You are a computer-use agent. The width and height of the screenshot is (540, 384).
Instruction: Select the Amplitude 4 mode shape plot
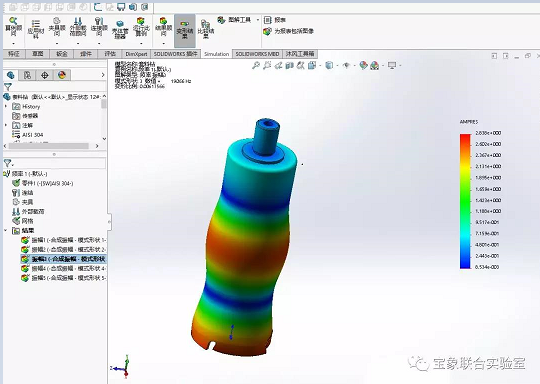[64, 268]
